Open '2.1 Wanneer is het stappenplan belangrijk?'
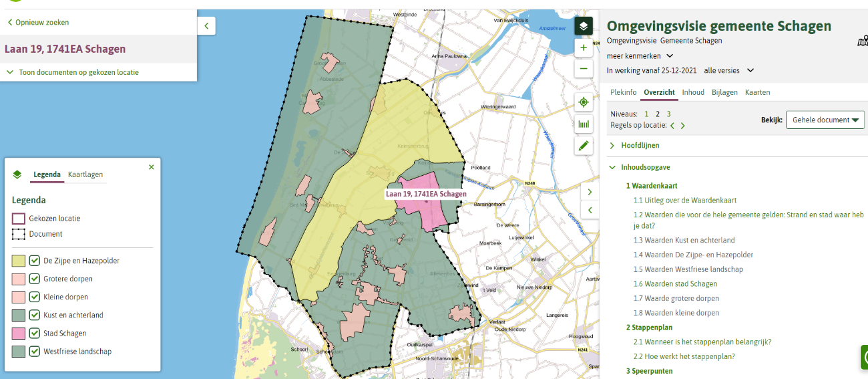This screenshot has height=379, width=868. point(702,342)
